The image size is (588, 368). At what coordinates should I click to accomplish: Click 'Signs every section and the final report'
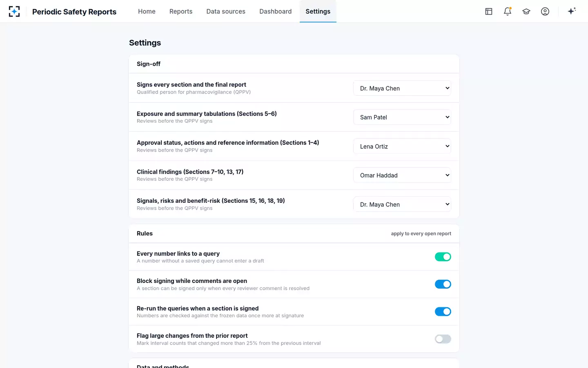(192, 85)
